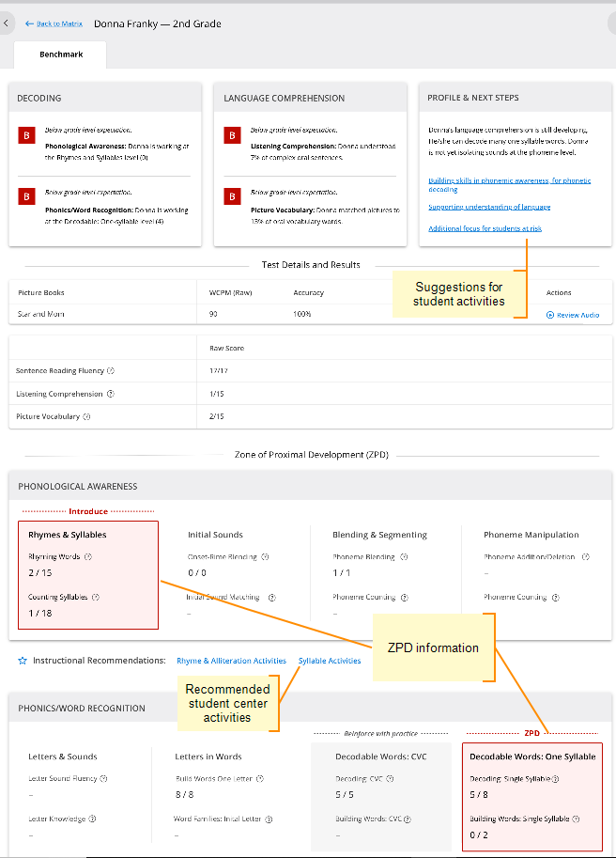Click the Instructional Recommendations star icon
The height and width of the screenshot is (858, 616).
point(23,661)
